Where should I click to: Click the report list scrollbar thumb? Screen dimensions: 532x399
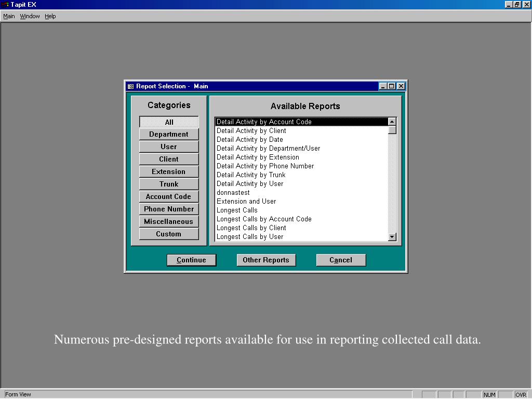pos(392,130)
